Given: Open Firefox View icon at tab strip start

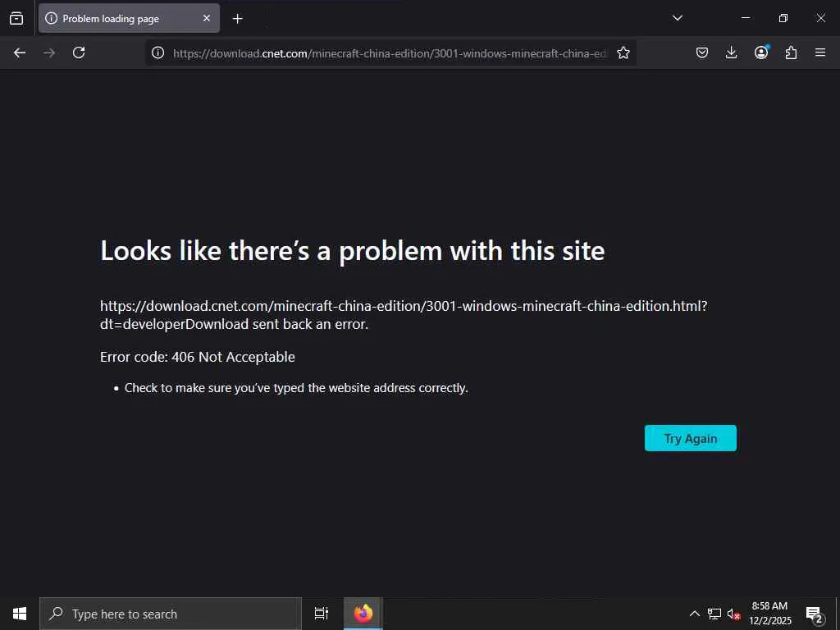Looking at the screenshot, I should (16, 18).
